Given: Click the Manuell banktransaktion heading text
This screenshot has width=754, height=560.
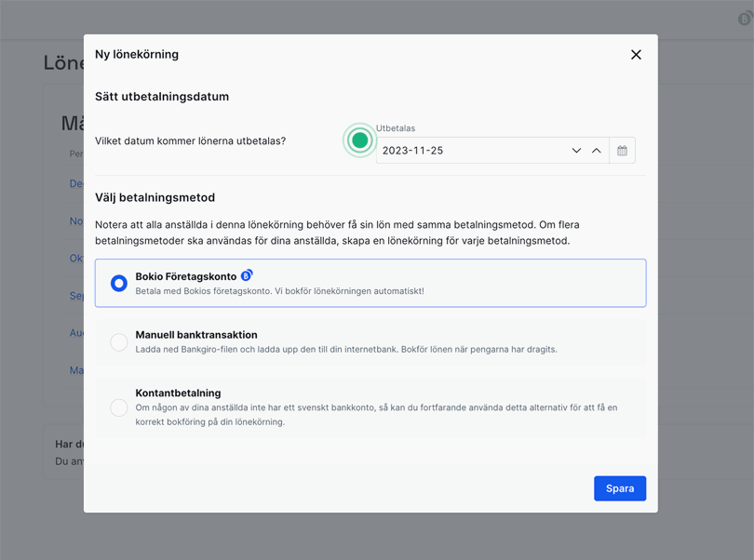Looking at the screenshot, I should point(196,335).
